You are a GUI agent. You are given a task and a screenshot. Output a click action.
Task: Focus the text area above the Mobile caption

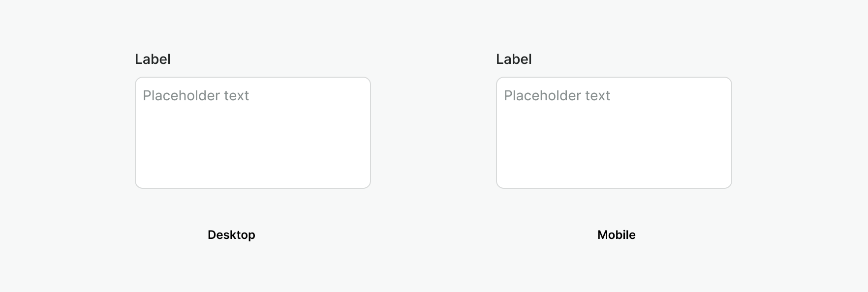coord(614,133)
